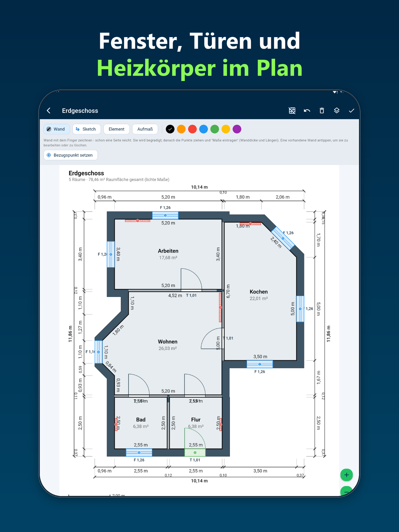
Task: Pick the orange color swatch
Action: point(181,129)
